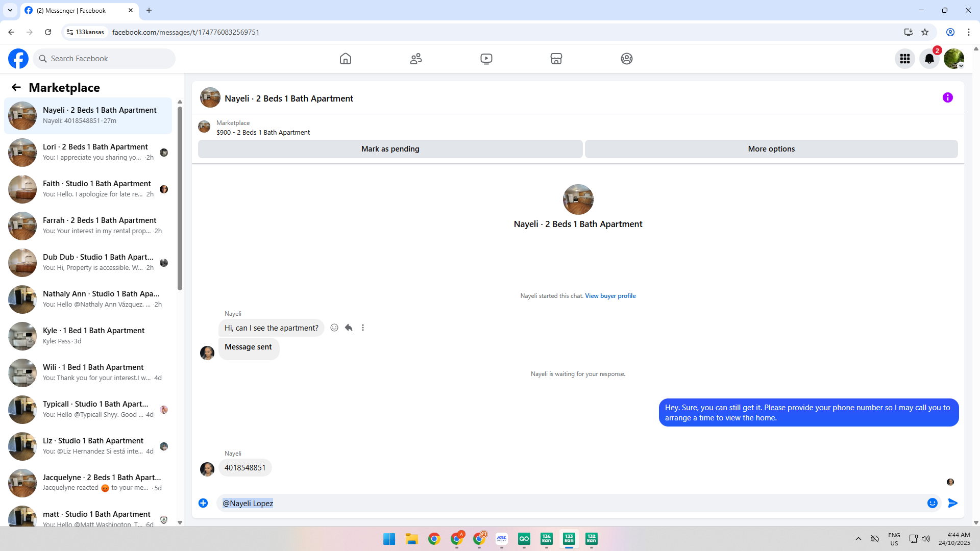Click the address bar URL

pyautogui.click(x=186, y=32)
